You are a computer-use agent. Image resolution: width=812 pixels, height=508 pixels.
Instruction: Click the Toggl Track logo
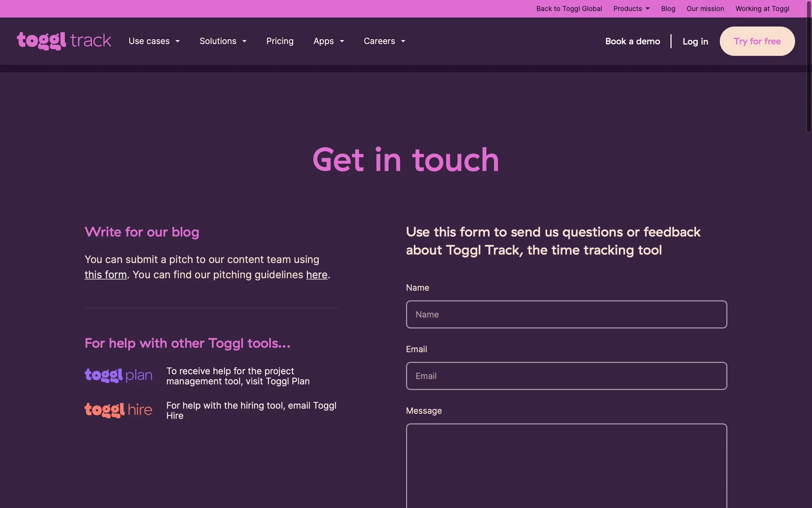coord(64,41)
